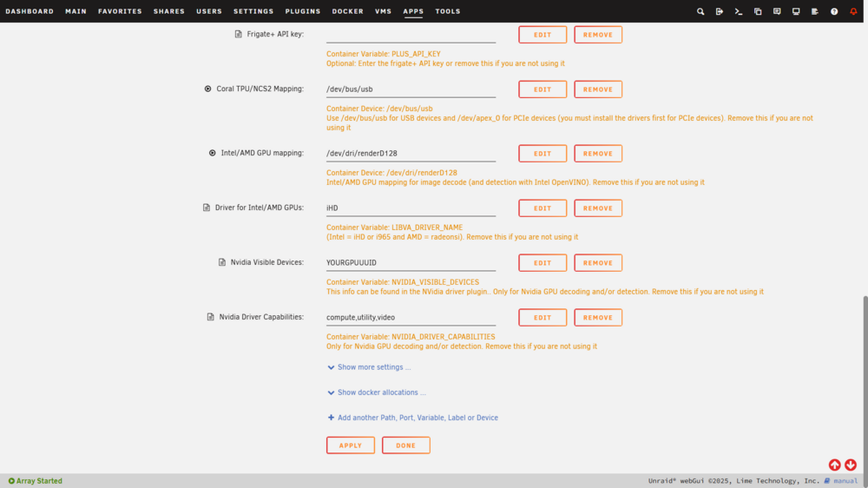Switch to the Plugins menu
This screenshot has width=868, height=488.
[x=303, y=11]
